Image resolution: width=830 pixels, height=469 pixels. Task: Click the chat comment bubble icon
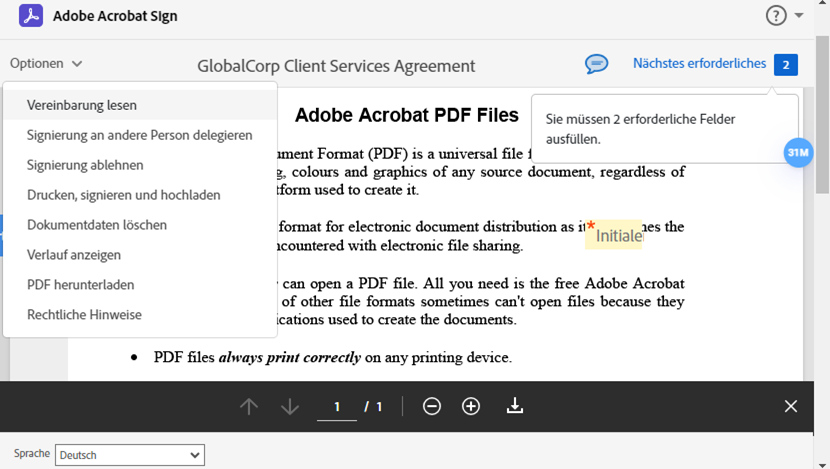tap(596, 64)
